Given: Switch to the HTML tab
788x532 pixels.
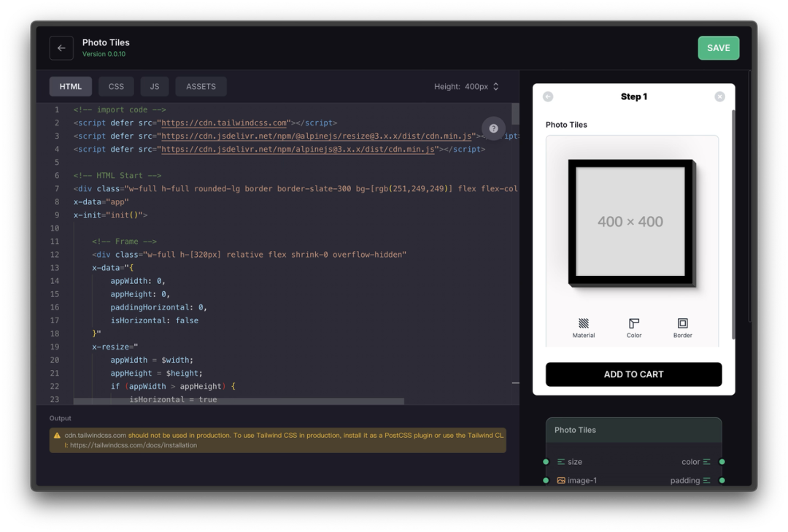Looking at the screenshot, I should pyautogui.click(x=70, y=87).
